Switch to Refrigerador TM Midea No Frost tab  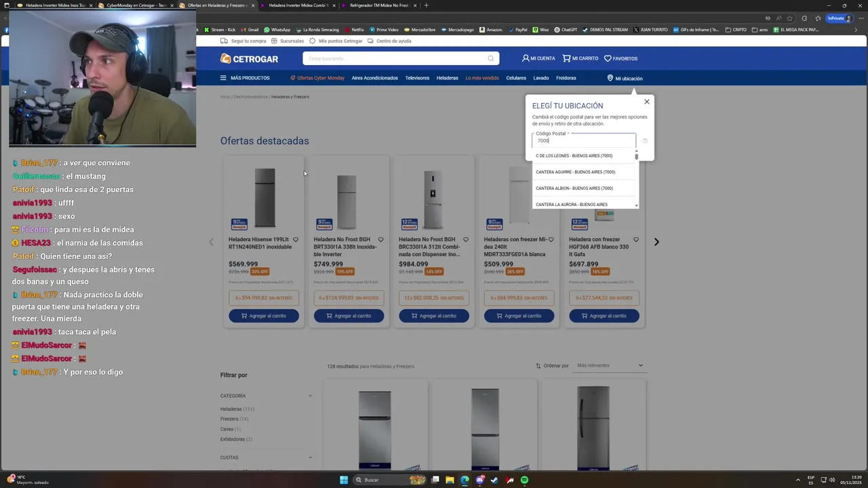click(378, 5)
